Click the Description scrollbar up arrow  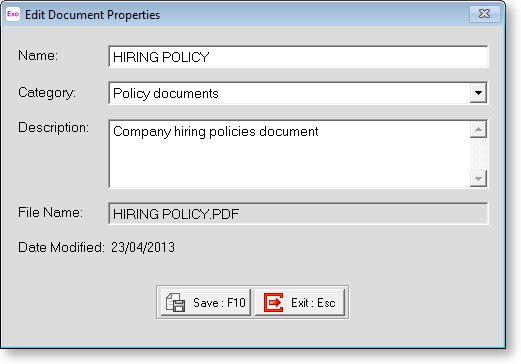(x=478, y=129)
